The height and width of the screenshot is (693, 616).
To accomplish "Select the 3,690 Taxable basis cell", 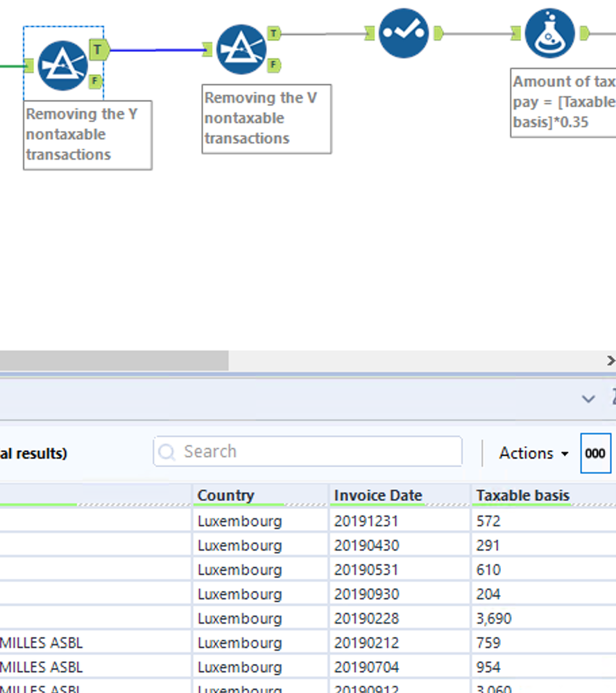I will (494, 618).
